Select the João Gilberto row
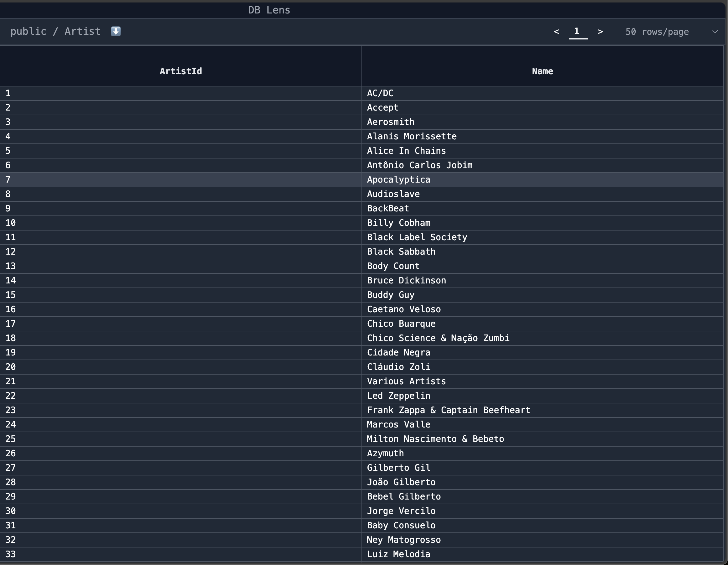728x565 pixels. pyautogui.click(x=401, y=482)
